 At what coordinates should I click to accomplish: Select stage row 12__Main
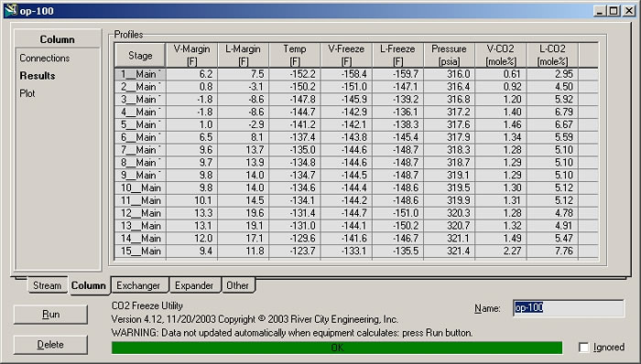point(140,213)
